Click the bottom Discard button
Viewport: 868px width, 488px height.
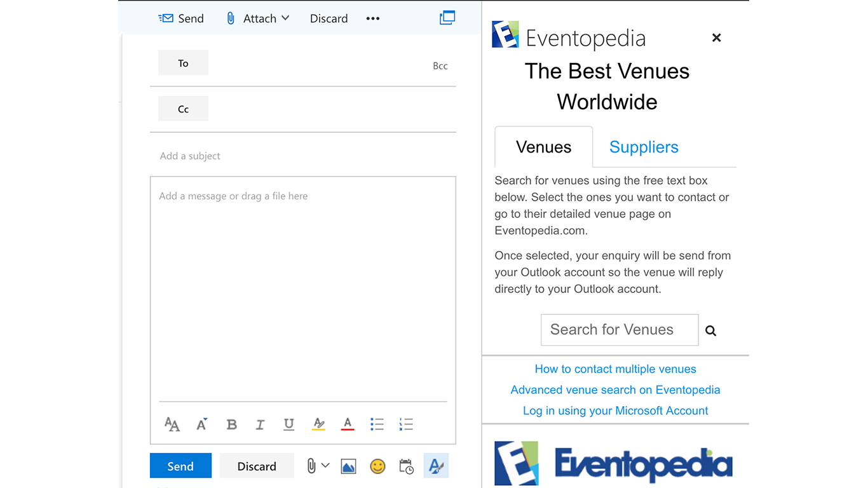click(257, 466)
